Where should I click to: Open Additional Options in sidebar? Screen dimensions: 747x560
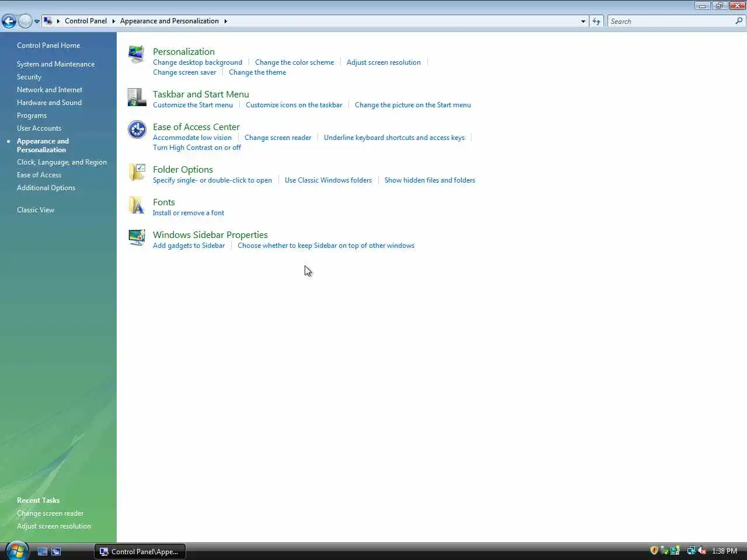(x=46, y=188)
